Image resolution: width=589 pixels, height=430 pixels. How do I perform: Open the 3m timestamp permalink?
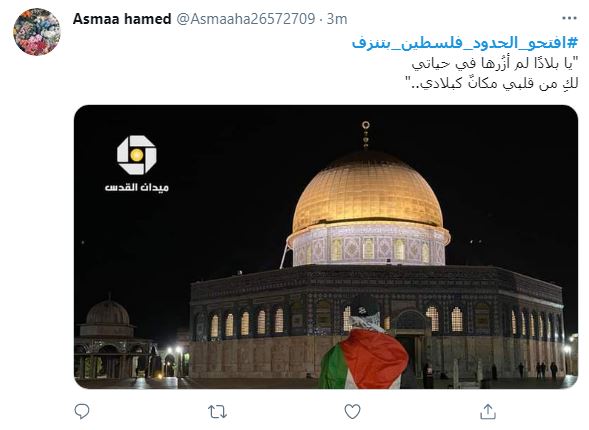[337, 19]
